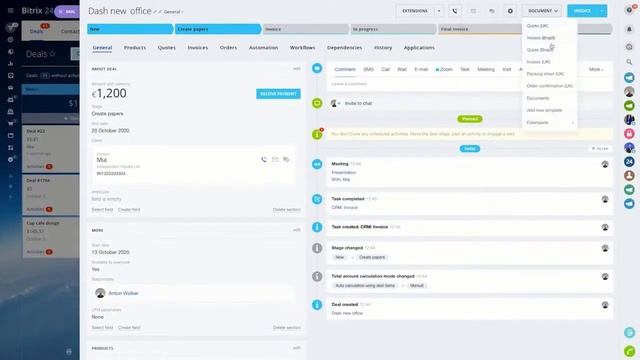Switch to the Automation tab
640x360 pixels.
pos(263,48)
